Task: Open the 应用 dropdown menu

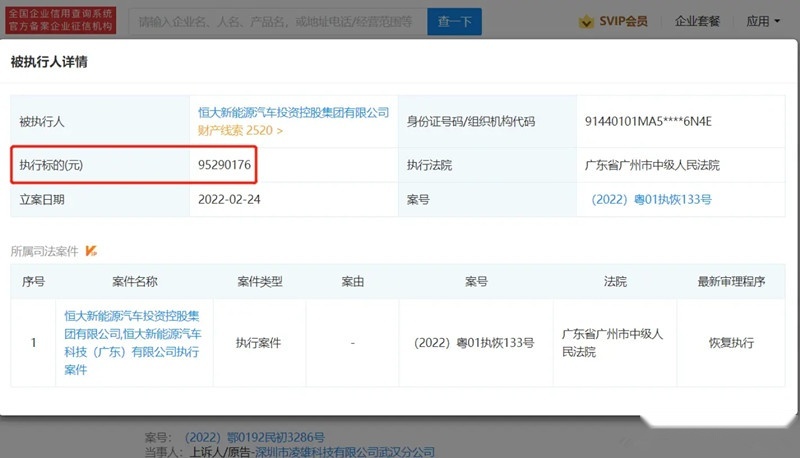Action: pos(763,21)
